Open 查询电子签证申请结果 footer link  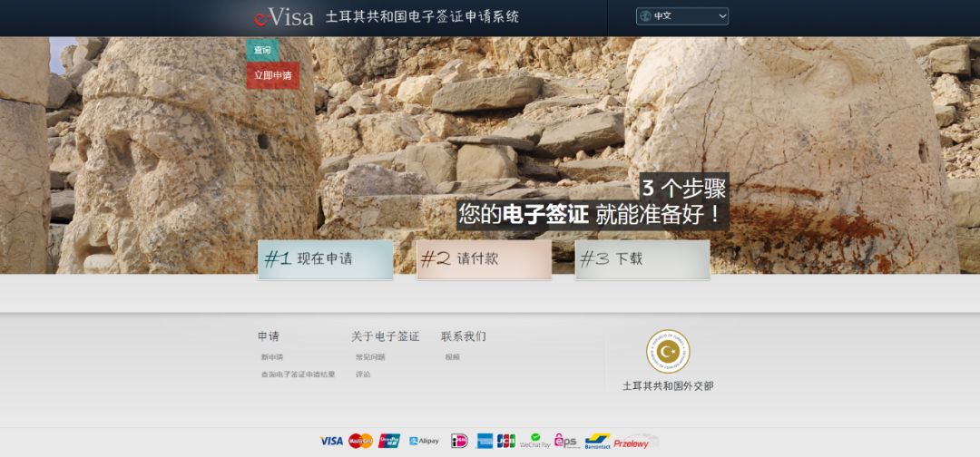click(x=299, y=374)
